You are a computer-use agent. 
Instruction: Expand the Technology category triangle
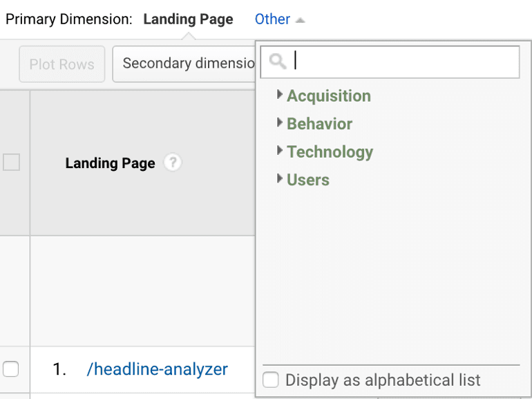tap(280, 151)
